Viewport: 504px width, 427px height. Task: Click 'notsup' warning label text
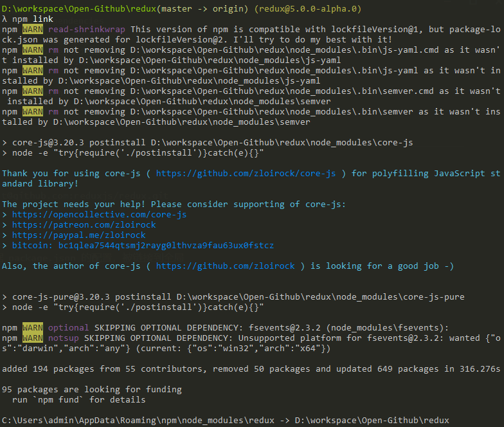tap(63, 338)
